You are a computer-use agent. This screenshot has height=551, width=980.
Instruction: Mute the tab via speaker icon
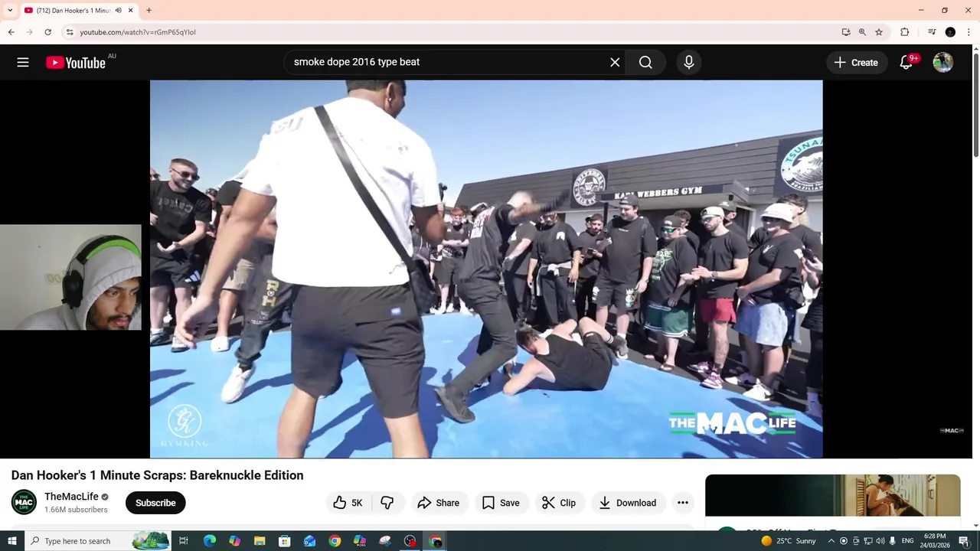coord(119,11)
